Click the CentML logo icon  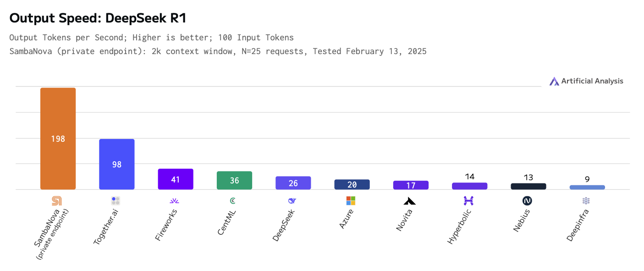[233, 201]
